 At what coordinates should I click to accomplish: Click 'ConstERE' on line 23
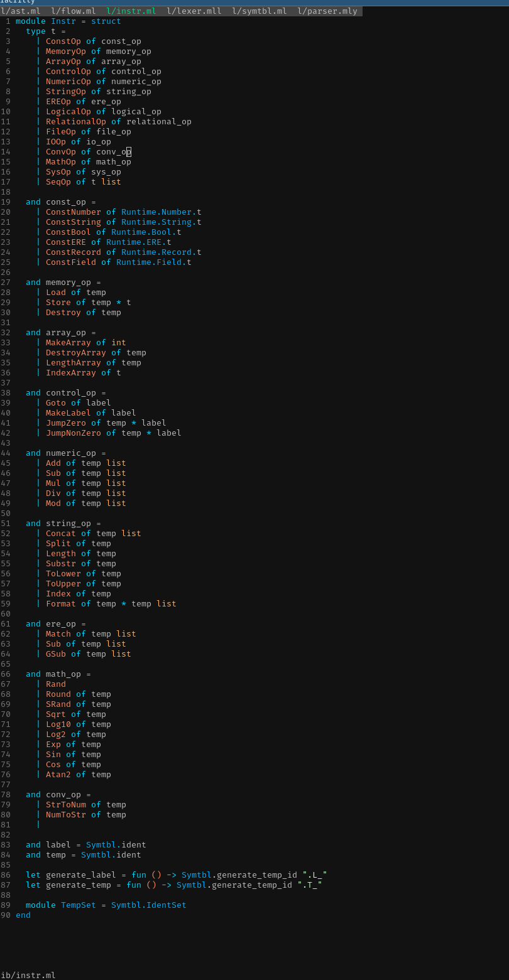[66, 242]
